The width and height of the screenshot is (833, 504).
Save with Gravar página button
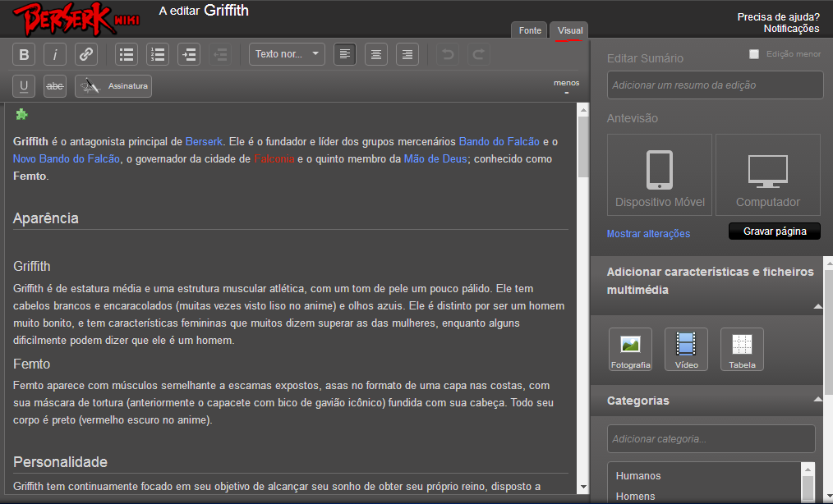pos(775,231)
